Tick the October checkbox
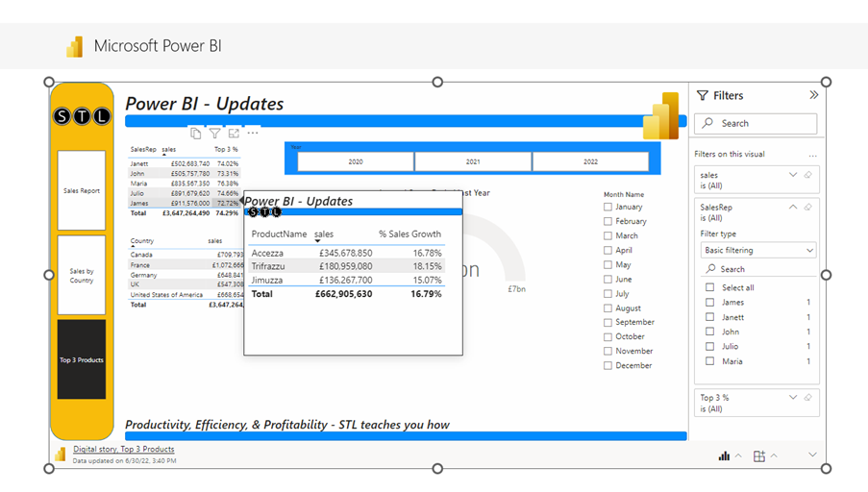 pos(608,336)
